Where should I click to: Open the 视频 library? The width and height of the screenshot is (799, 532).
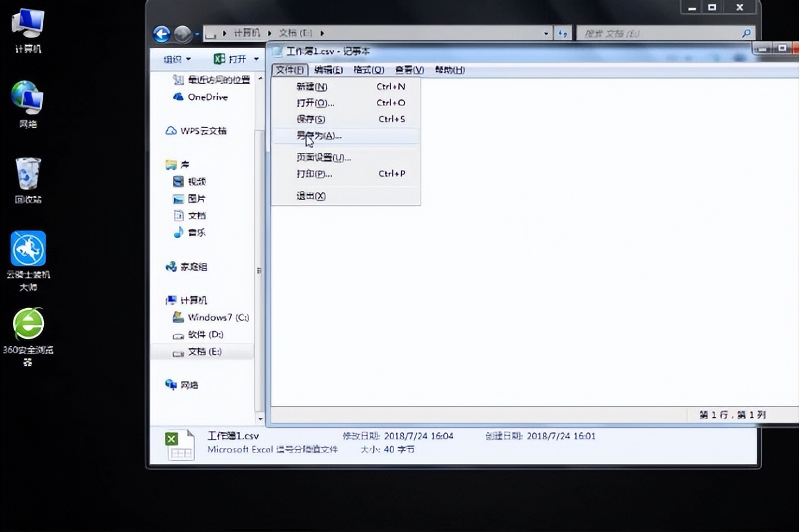pyautogui.click(x=189, y=181)
